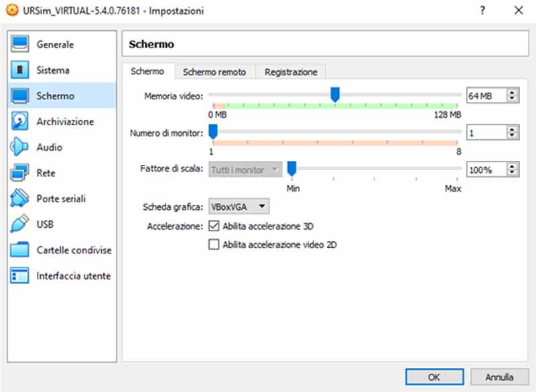Select the Audio label in sidebar
The image size is (536, 392).
(x=50, y=147)
